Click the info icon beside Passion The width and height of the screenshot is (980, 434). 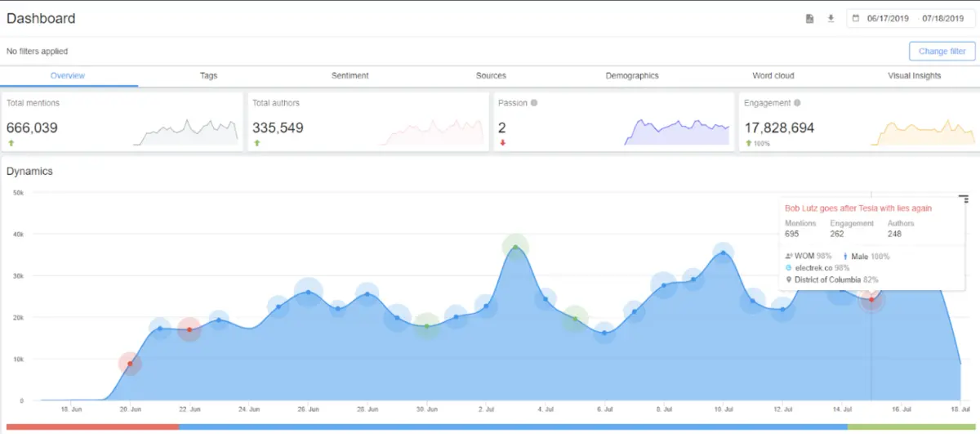tap(534, 103)
